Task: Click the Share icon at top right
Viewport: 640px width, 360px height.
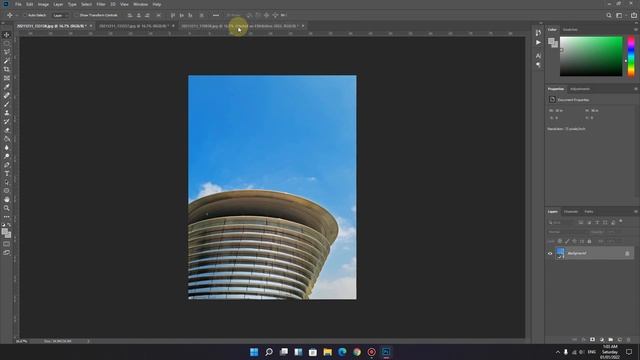Action: coord(633,15)
